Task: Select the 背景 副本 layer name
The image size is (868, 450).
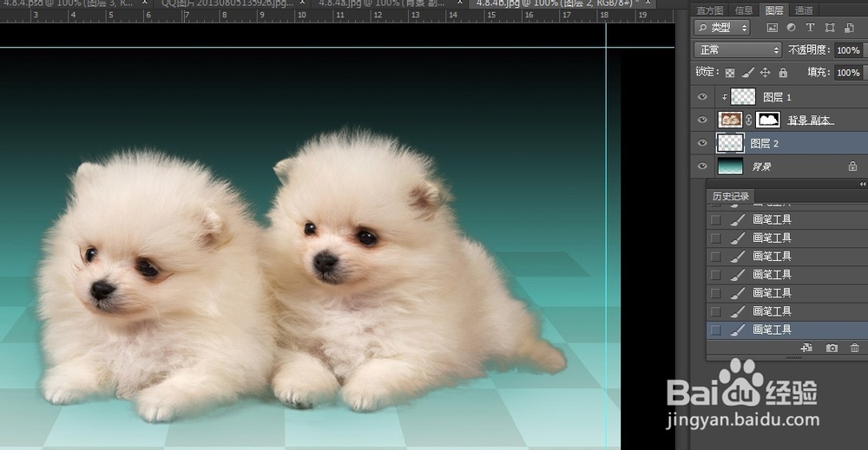Action: (811, 120)
